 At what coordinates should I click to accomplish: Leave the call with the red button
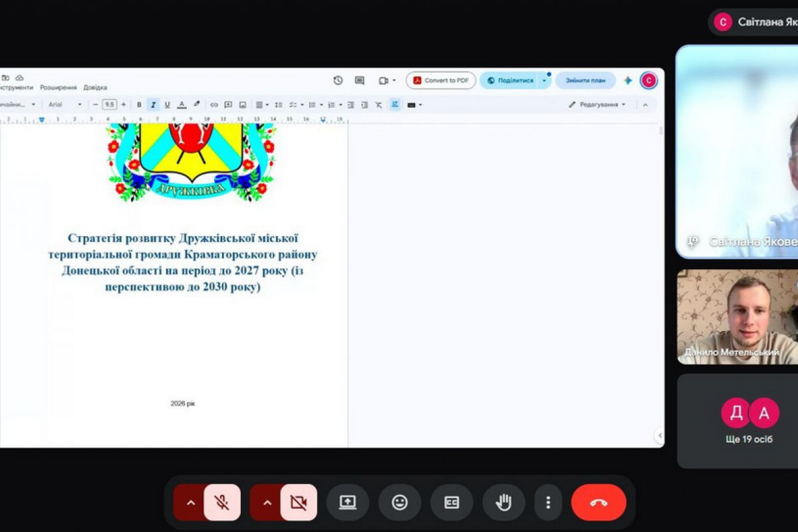[x=598, y=502]
